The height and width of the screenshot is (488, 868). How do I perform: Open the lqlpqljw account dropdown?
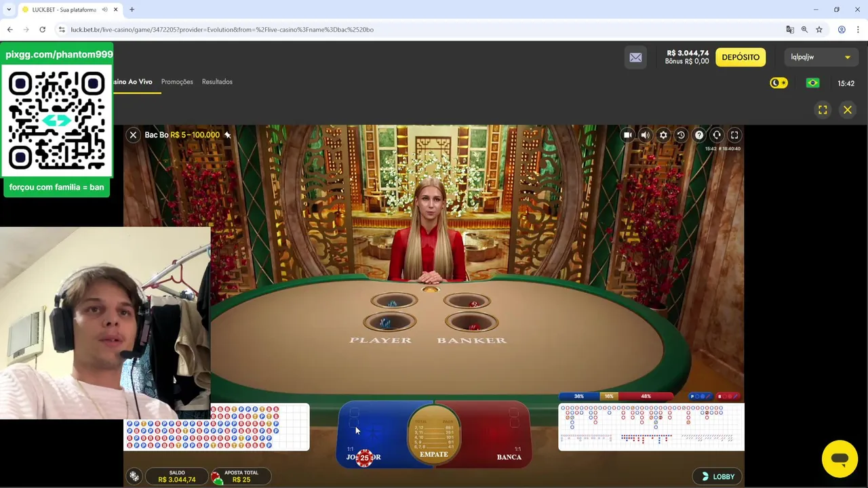(820, 57)
